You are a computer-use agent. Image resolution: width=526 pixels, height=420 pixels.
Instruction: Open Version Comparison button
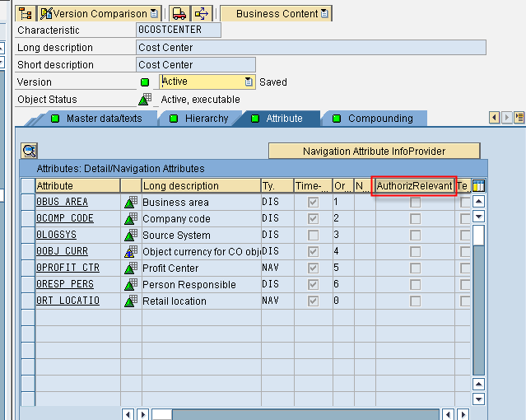[99, 14]
